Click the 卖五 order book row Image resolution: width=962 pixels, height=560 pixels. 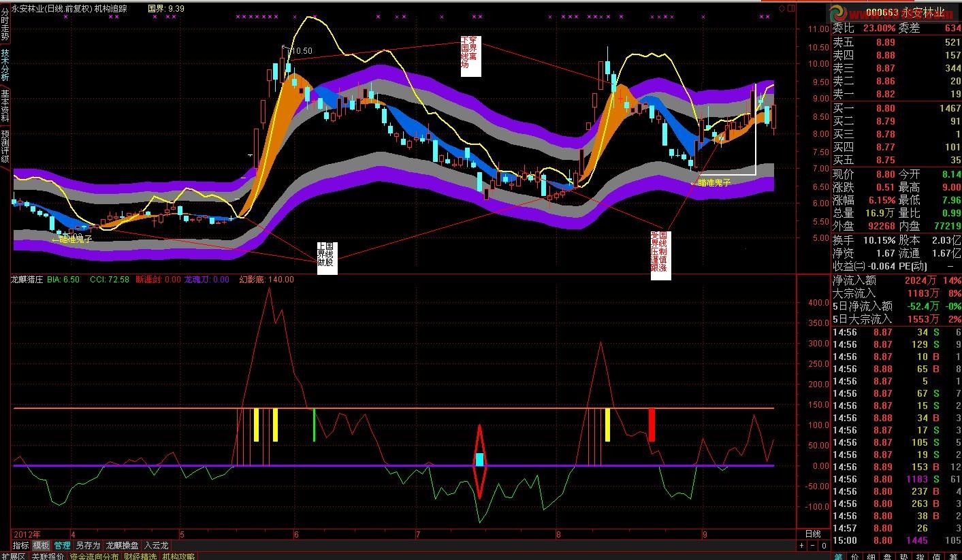click(x=897, y=42)
